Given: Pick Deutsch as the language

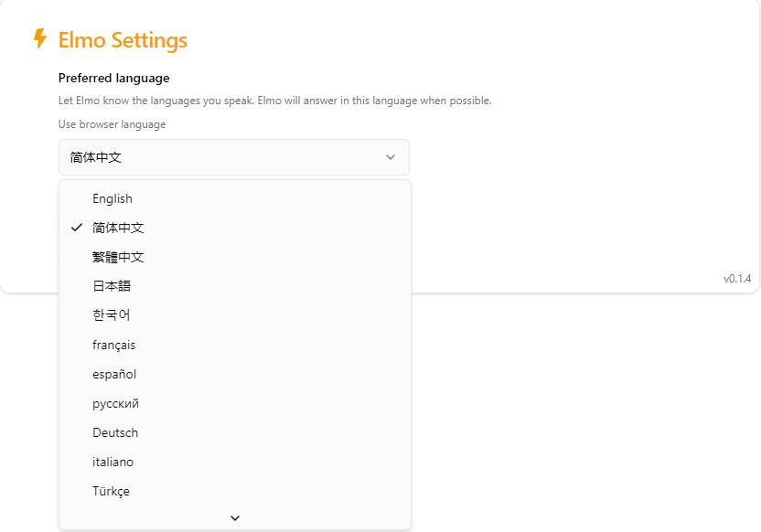Looking at the screenshot, I should [x=235, y=432].
